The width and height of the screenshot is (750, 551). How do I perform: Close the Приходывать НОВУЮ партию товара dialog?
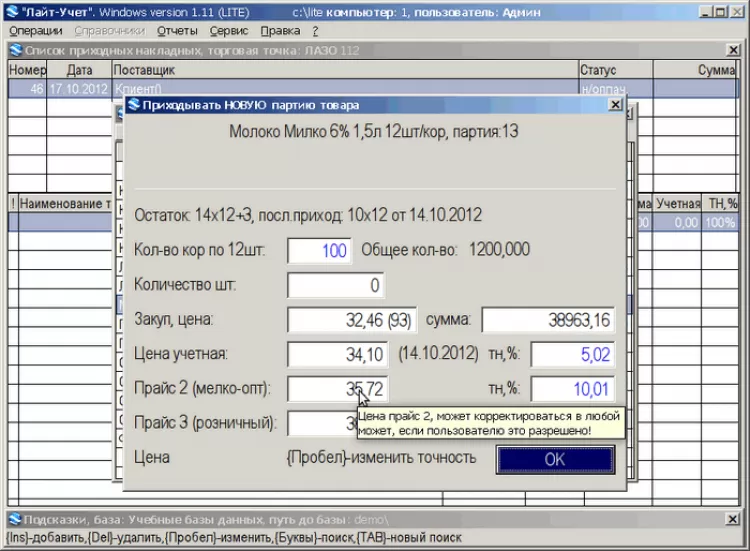pos(616,104)
